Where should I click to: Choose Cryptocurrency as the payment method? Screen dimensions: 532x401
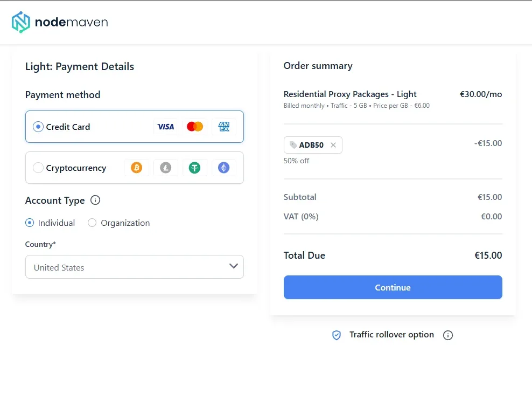[x=38, y=168]
